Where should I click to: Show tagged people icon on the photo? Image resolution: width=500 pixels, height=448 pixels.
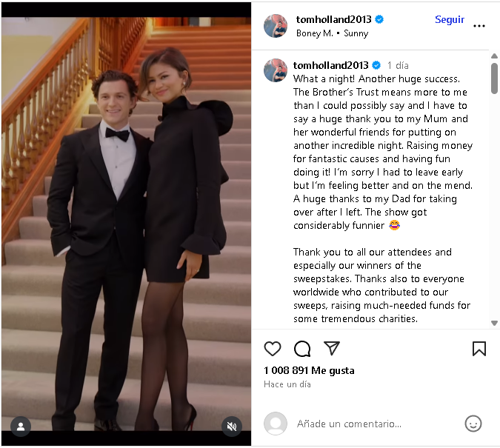tap(21, 427)
